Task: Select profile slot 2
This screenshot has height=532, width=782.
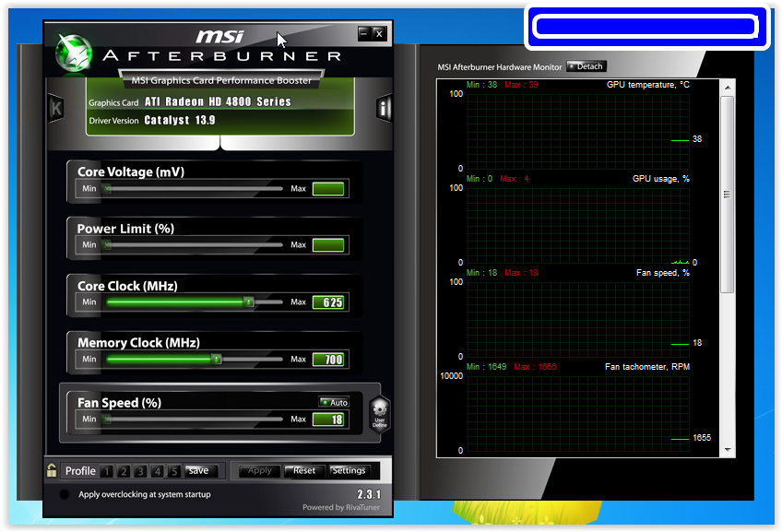Action: coord(124,471)
